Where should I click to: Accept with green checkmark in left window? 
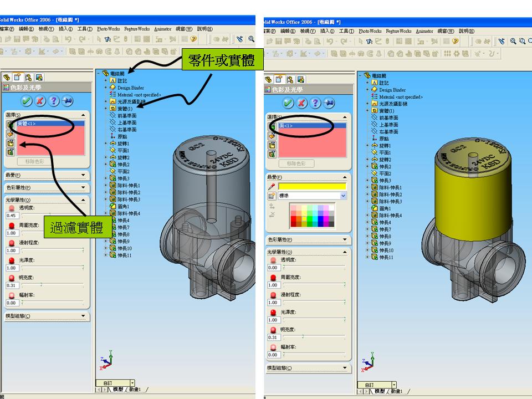pos(27,101)
